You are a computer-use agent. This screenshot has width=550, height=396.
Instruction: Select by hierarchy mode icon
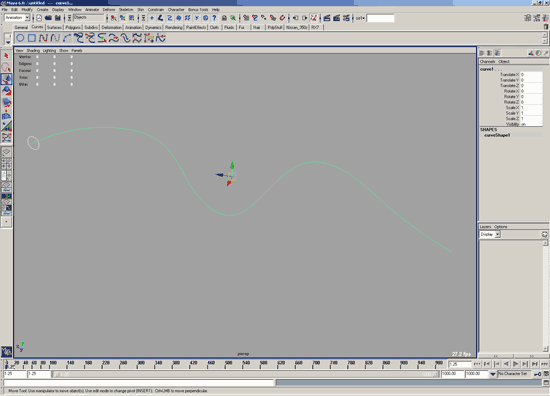click(113, 18)
